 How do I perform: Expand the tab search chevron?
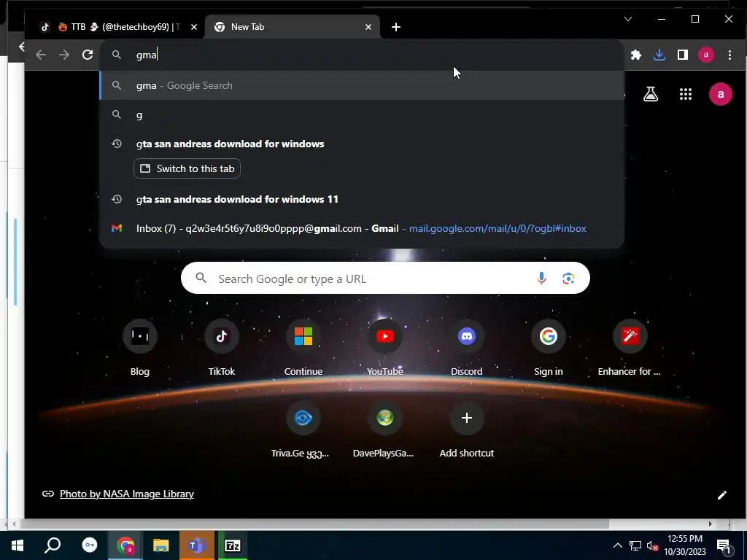628,19
